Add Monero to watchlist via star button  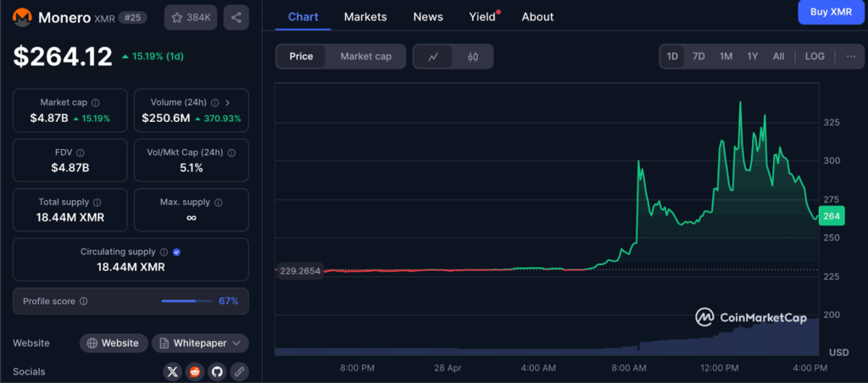191,17
